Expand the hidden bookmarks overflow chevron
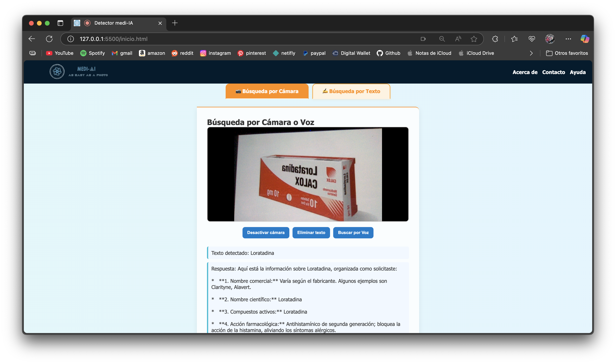The width and height of the screenshot is (616, 364). [531, 53]
